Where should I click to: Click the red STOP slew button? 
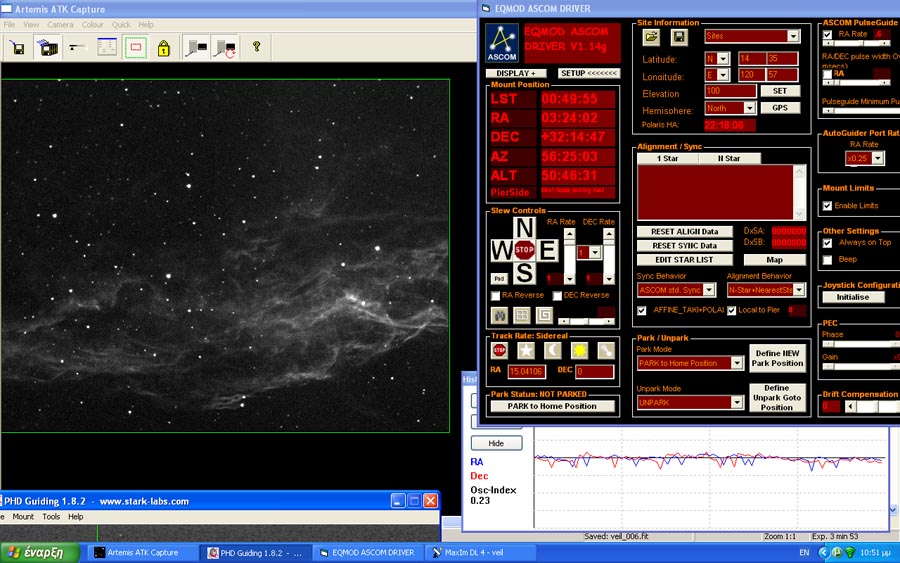[x=525, y=250]
